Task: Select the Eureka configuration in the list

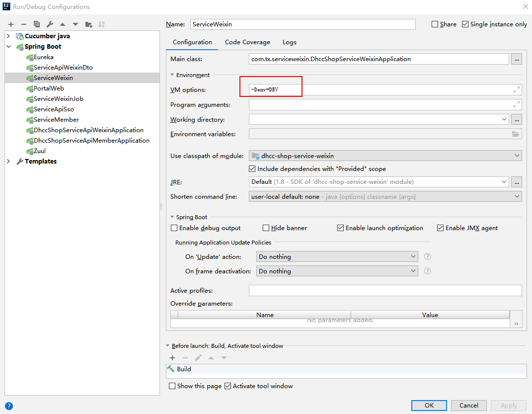Action: coord(44,57)
